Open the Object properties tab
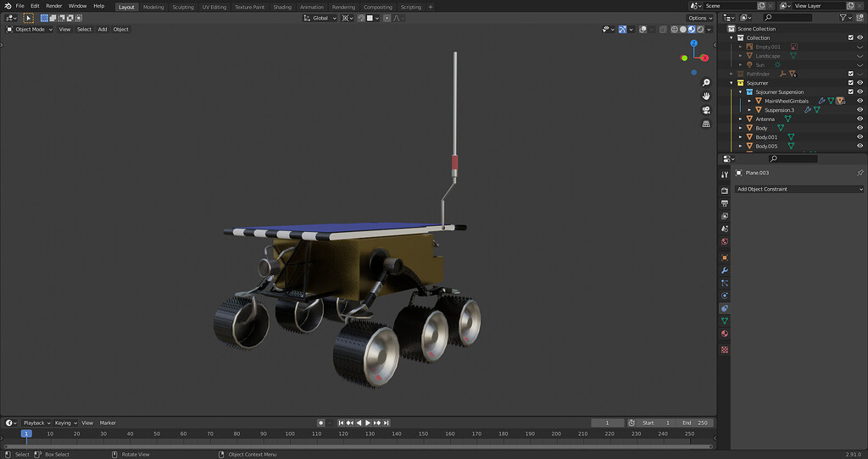Viewport: 868px width, 459px height. click(x=725, y=257)
